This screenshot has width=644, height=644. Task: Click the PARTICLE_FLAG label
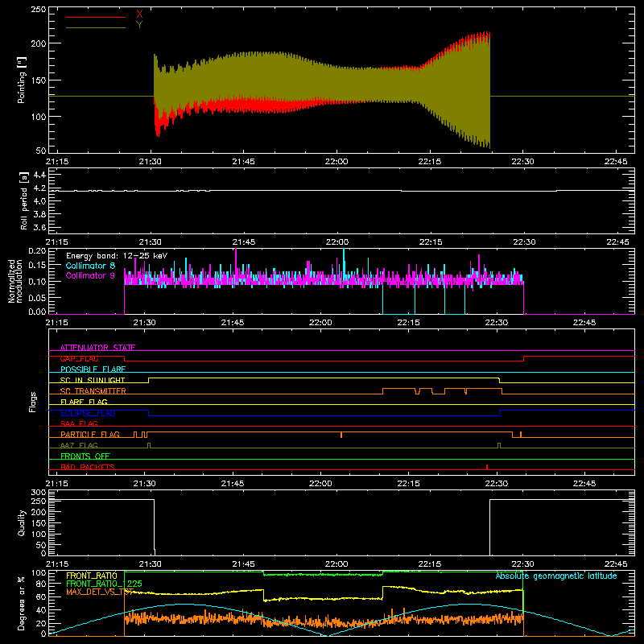(x=90, y=435)
